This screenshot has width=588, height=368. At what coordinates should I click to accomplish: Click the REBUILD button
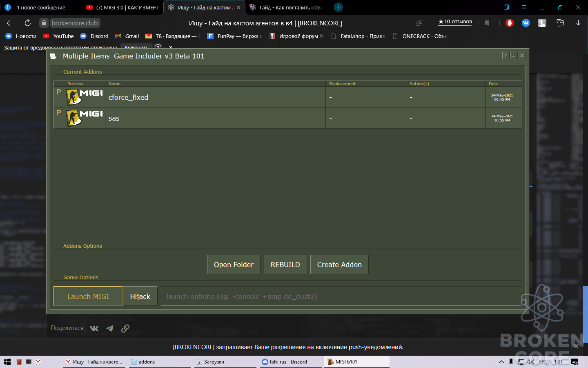285,265
